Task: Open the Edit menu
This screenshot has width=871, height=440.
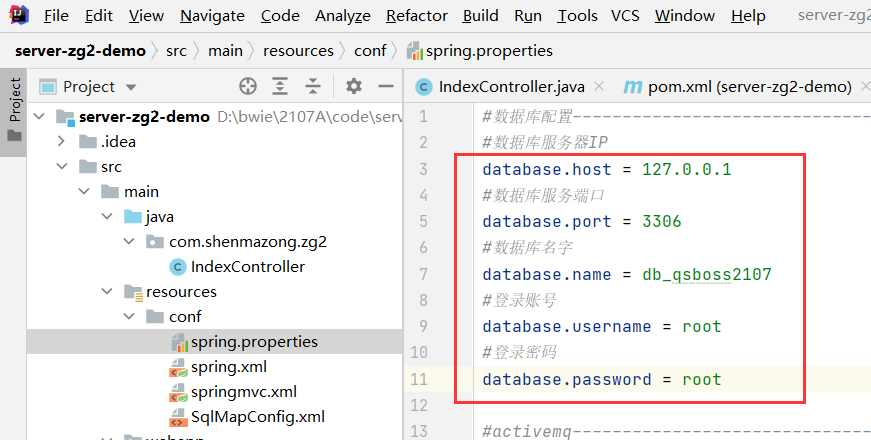Action: click(99, 16)
